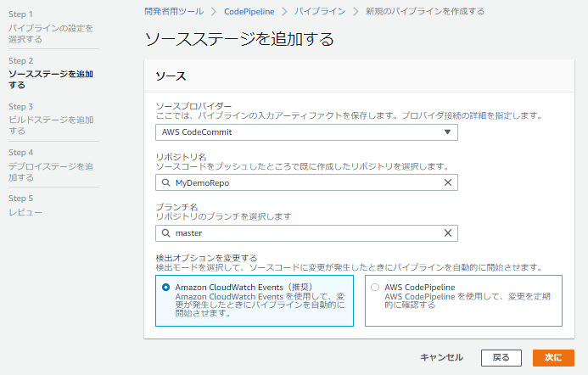This screenshot has width=588, height=375.
Task: Click the search icon in repository name field
Action: (x=165, y=182)
